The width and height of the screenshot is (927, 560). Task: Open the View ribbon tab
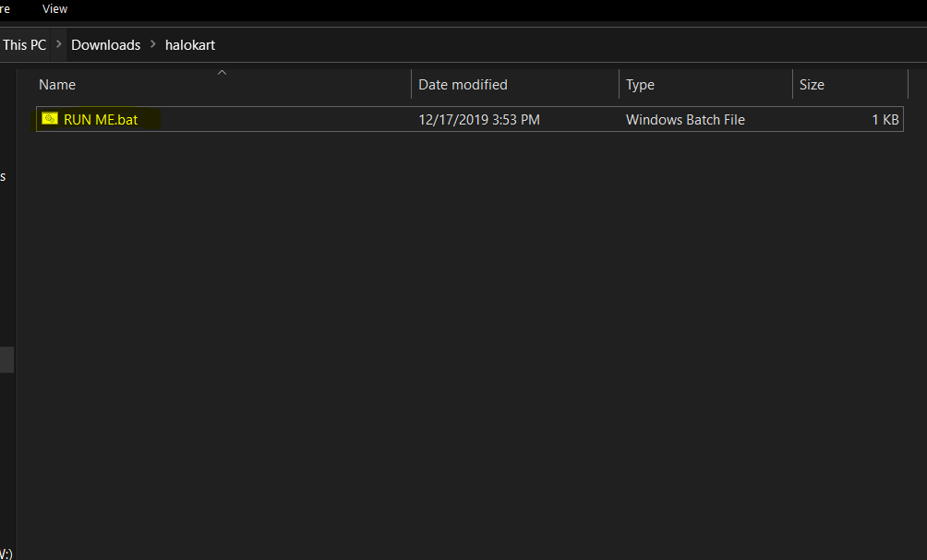55,9
